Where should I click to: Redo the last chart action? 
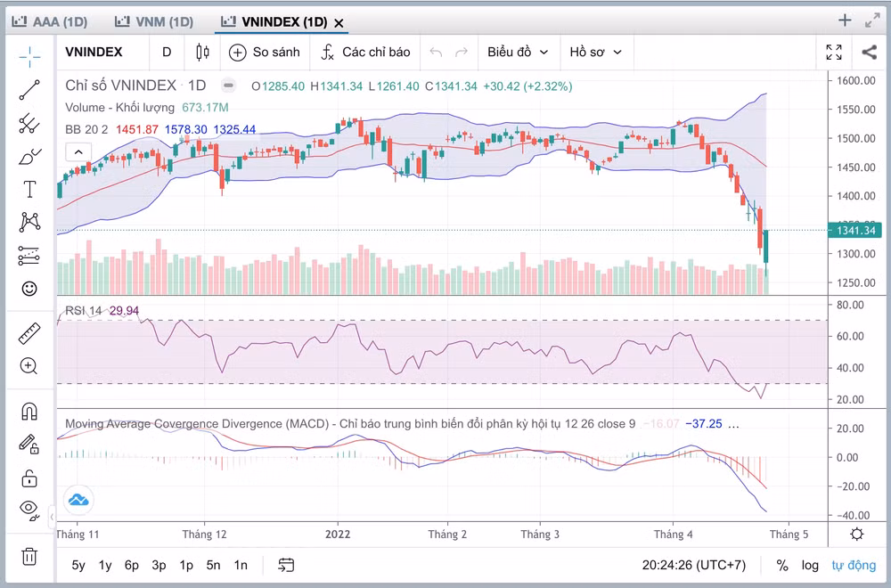462,53
